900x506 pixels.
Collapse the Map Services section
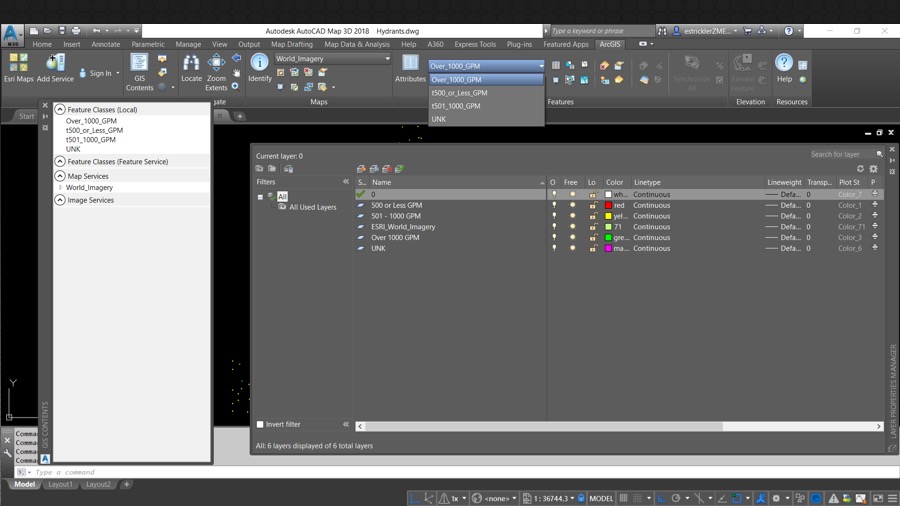tap(60, 176)
